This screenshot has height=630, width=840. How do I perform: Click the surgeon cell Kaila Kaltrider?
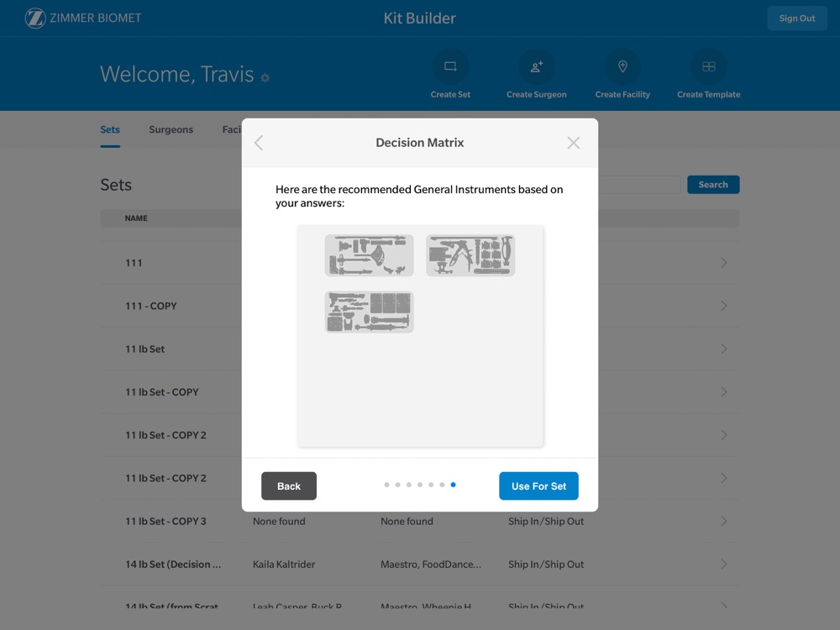pos(284,564)
